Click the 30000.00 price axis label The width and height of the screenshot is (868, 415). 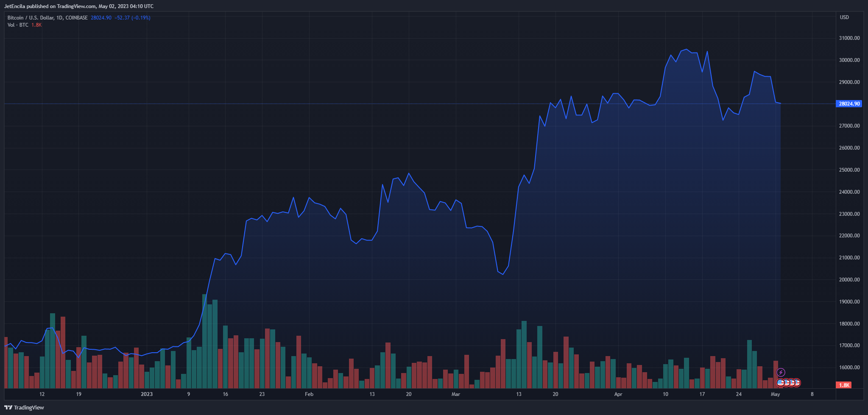[x=849, y=60]
